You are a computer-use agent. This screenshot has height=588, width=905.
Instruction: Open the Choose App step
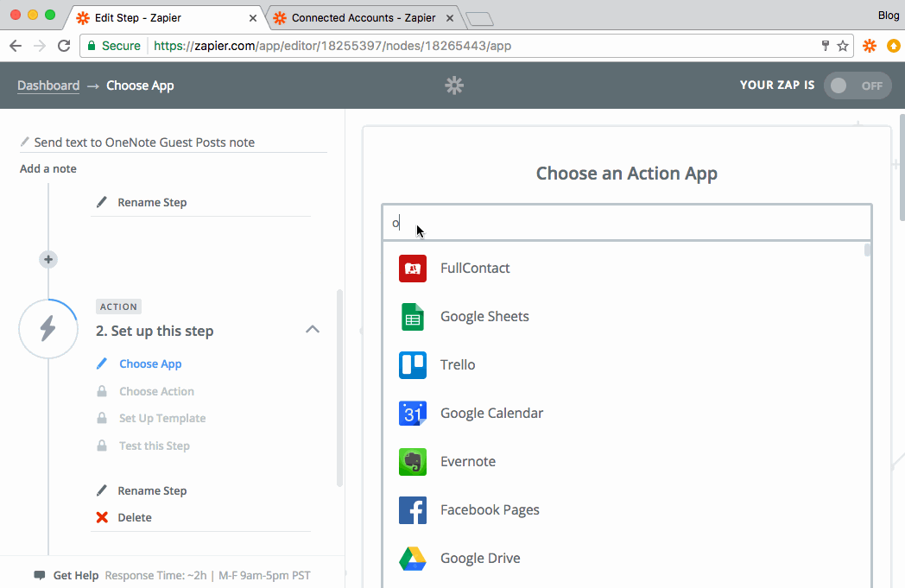tap(150, 364)
